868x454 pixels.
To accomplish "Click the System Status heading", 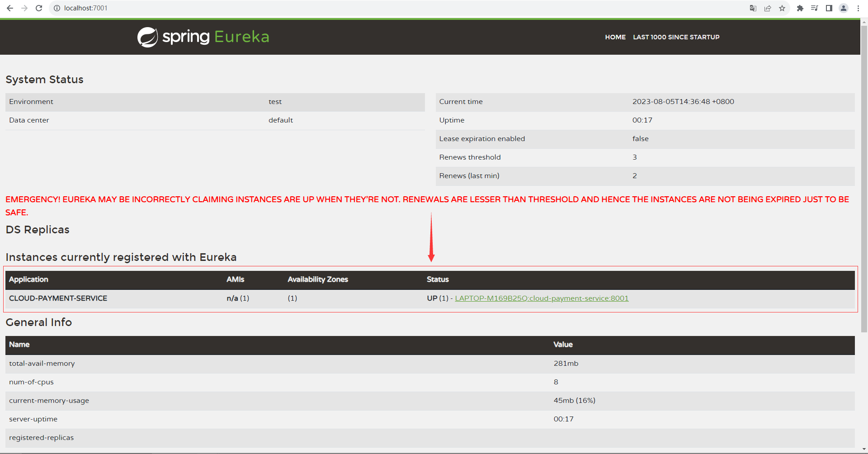I will 44,80.
